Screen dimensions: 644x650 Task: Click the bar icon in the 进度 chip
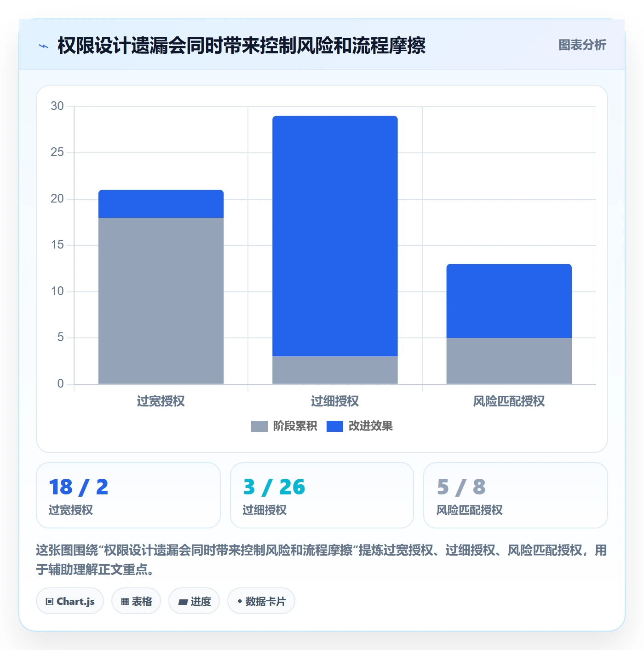(x=183, y=602)
